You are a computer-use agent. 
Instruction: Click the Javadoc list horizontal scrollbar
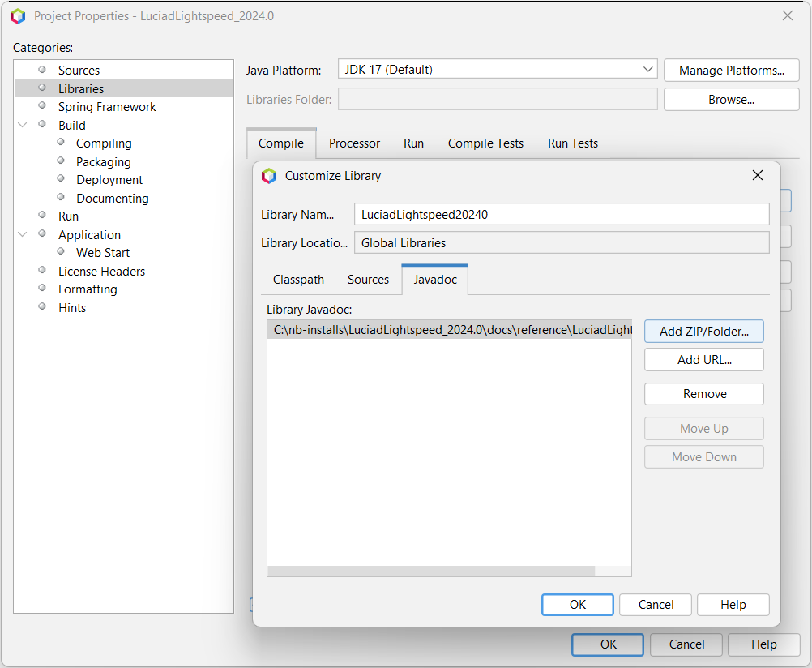click(x=431, y=571)
